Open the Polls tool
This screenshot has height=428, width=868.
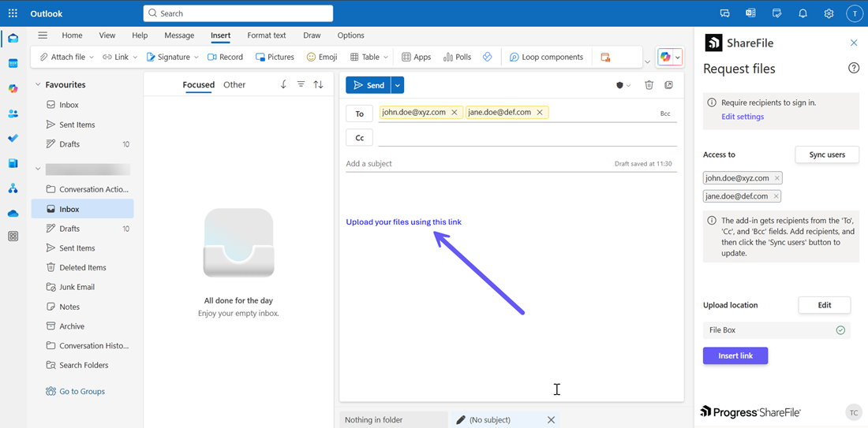pos(457,57)
